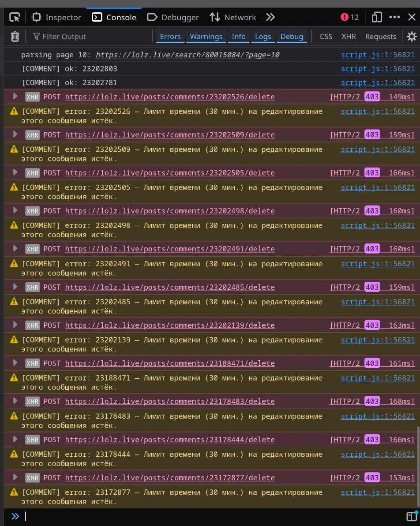Toggle the Info filter
This screenshot has width=420, height=526.
click(239, 37)
